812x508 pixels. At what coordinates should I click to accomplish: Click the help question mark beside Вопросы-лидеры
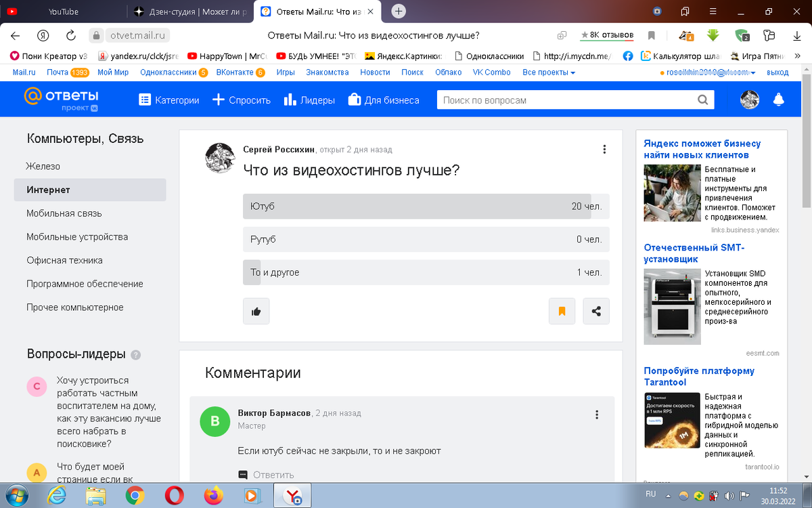pyautogui.click(x=136, y=355)
